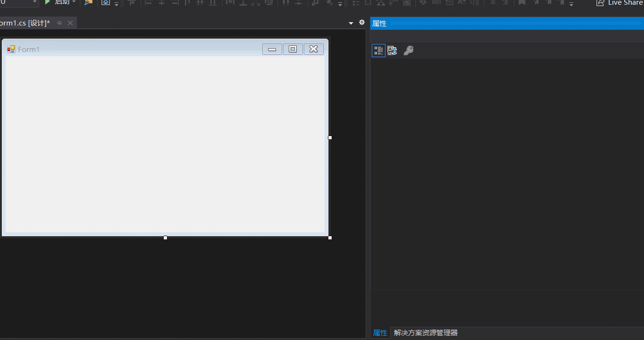Open the active documents list dropdown arrow

click(x=351, y=23)
